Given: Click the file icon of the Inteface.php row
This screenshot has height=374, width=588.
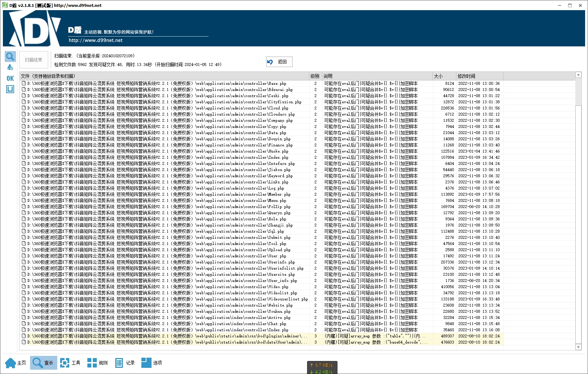Looking at the screenshot, I should 24,163.
